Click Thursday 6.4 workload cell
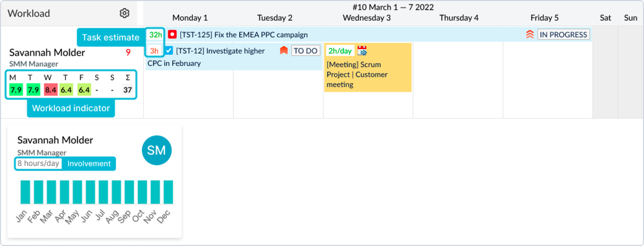Screen dimensions: 644x246 click(67, 90)
